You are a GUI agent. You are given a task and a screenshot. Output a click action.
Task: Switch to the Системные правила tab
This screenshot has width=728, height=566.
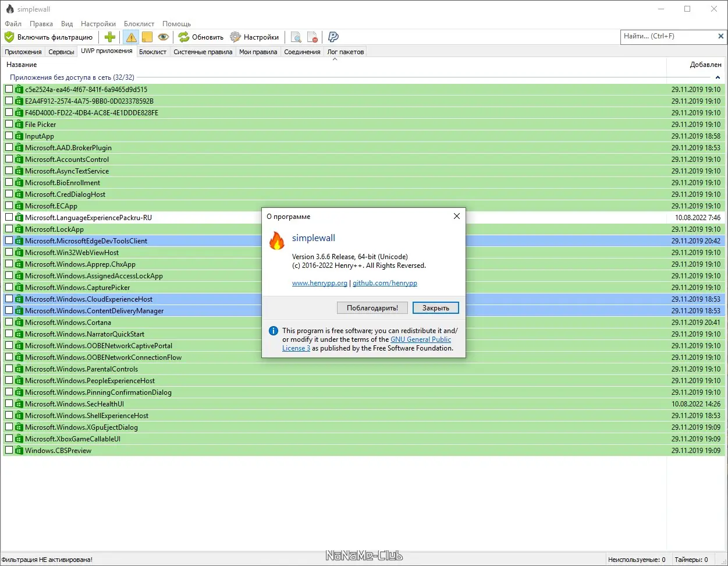tap(203, 52)
